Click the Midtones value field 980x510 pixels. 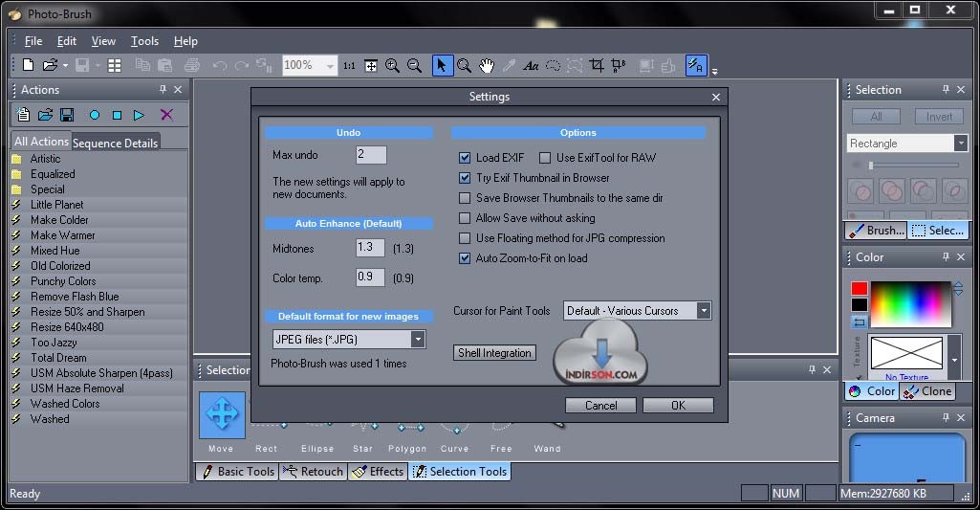370,247
